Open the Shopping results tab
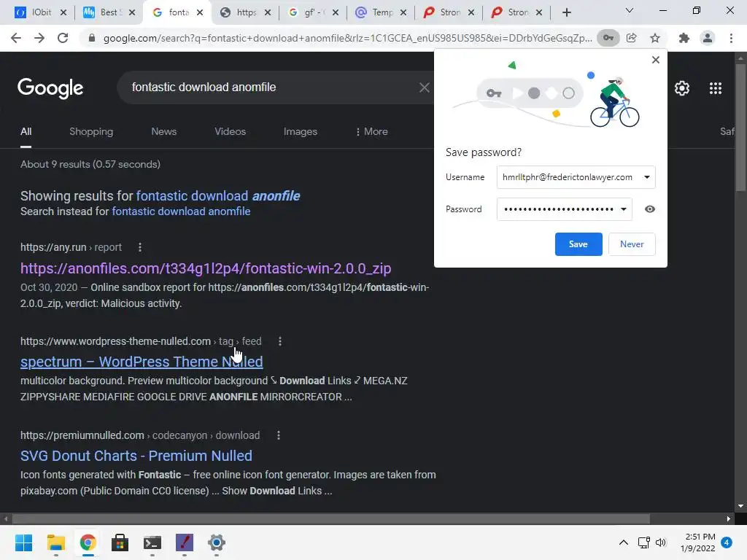Image resolution: width=747 pixels, height=560 pixels. (91, 131)
